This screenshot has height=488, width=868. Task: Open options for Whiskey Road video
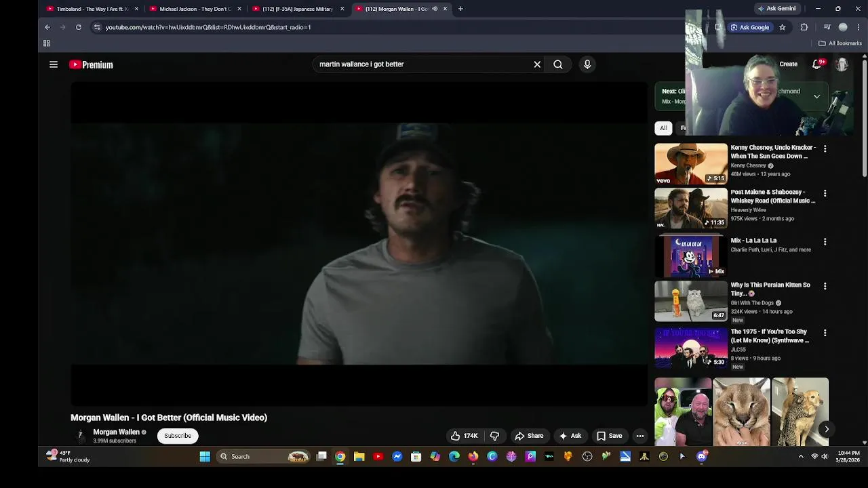pos(825,193)
